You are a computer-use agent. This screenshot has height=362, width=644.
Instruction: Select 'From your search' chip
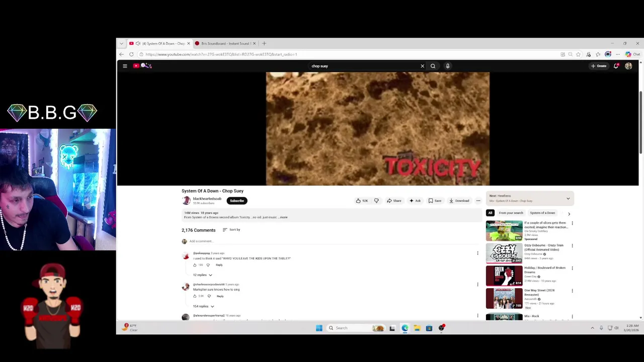[511, 213]
